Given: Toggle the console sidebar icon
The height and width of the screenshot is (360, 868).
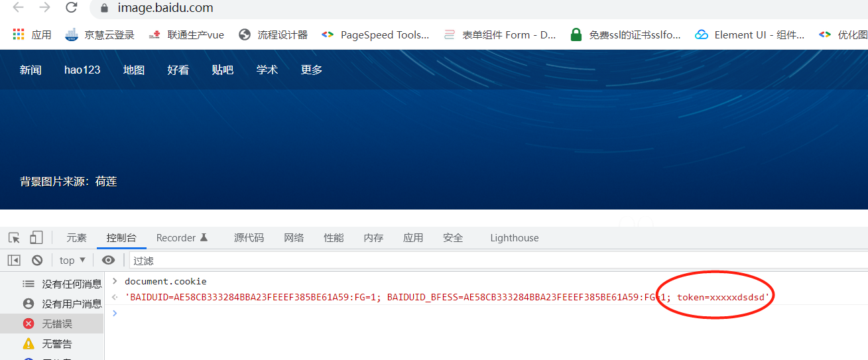Looking at the screenshot, I should (14, 261).
